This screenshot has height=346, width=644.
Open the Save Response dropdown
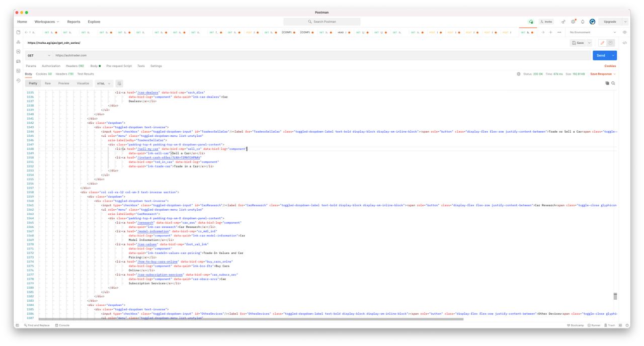point(603,74)
